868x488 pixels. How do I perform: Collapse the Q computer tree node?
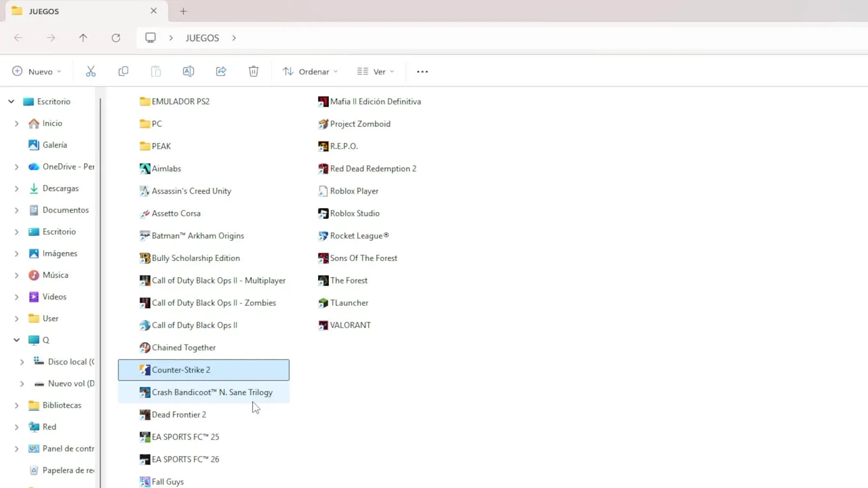click(x=16, y=340)
